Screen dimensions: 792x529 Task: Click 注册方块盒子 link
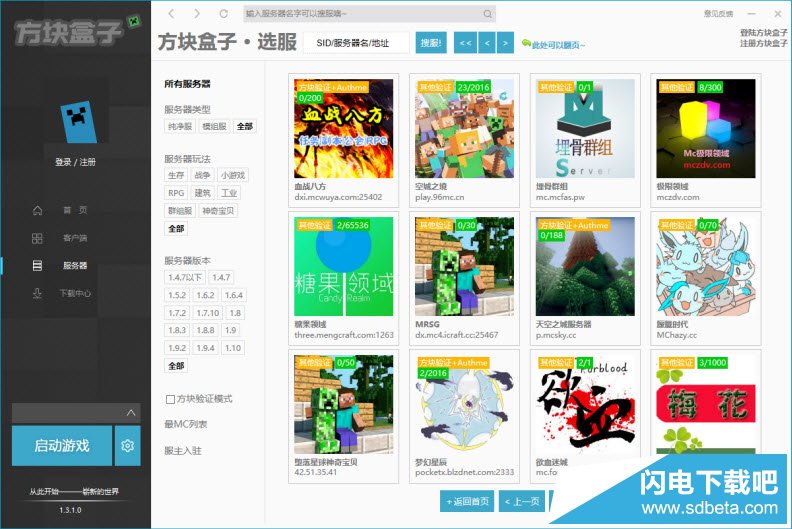764,44
